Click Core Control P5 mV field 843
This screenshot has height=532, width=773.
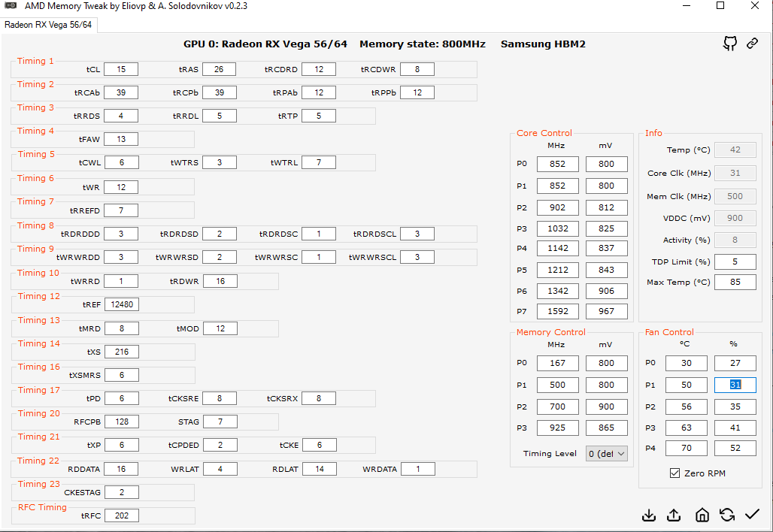(606, 270)
